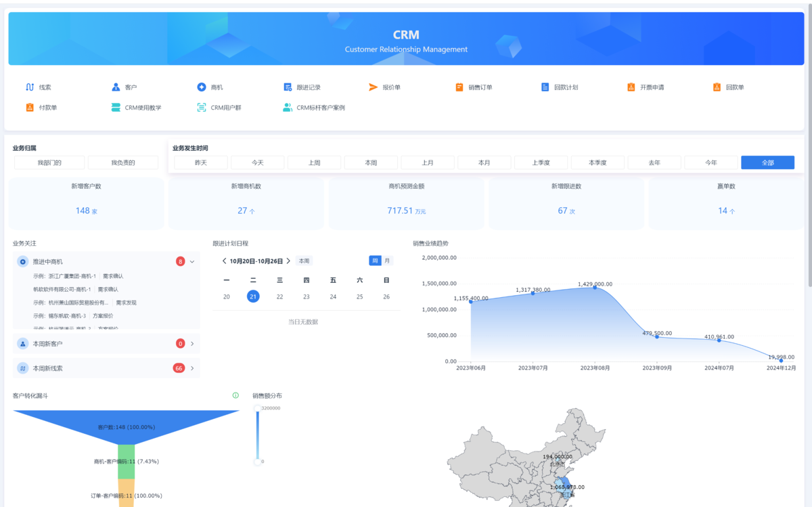Open the 148 家 new customers figure
The height and width of the screenshot is (507, 812).
point(86,211)
